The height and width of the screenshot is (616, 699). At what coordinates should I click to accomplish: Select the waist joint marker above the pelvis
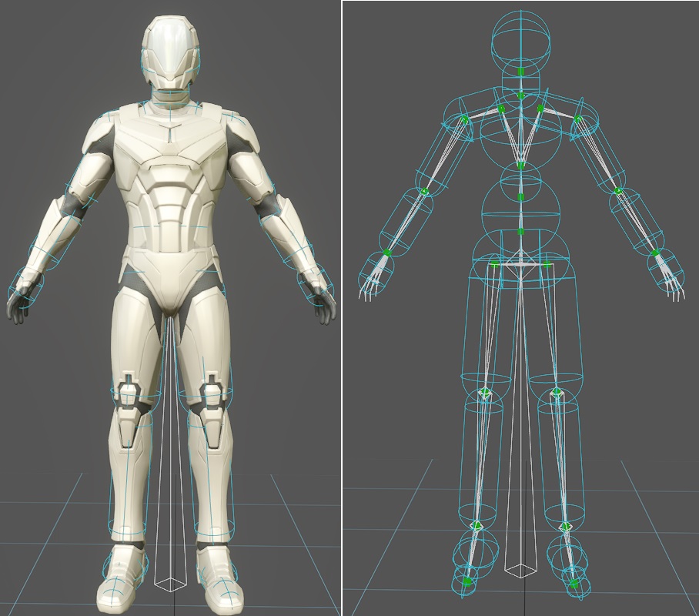point(520,231)
